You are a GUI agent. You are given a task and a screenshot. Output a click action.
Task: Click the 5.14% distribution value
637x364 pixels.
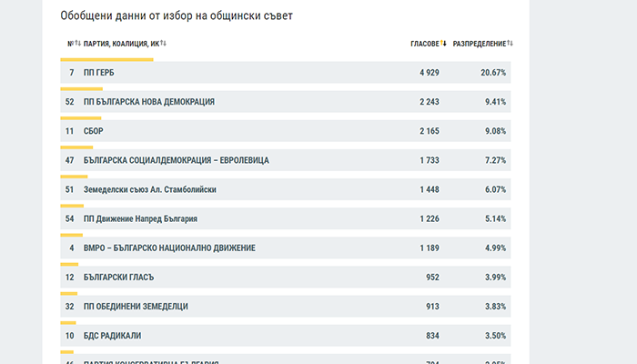[495, 219]
